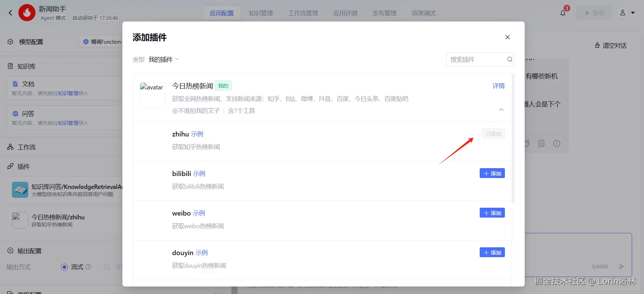This screenshot has width=644, height=294.
Task: Close the 添加插件 dialog
Action: pyautogui.click(x=508, y=37)
